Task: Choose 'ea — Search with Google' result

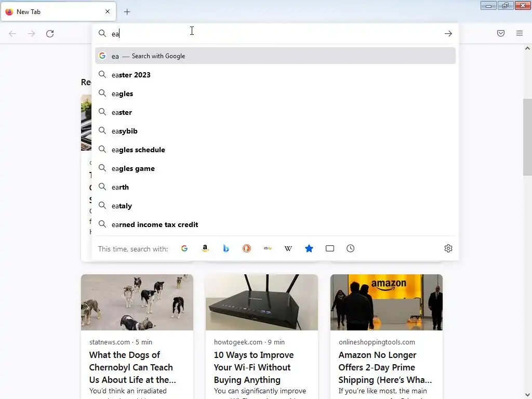Action: coord(275,56)
